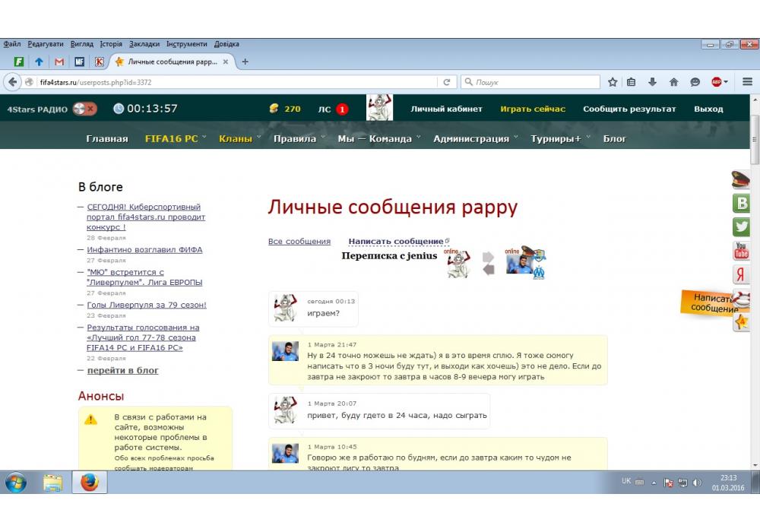Open a new browser tab
The height and width of the screenshot is (532, 760).
[245, 62]
